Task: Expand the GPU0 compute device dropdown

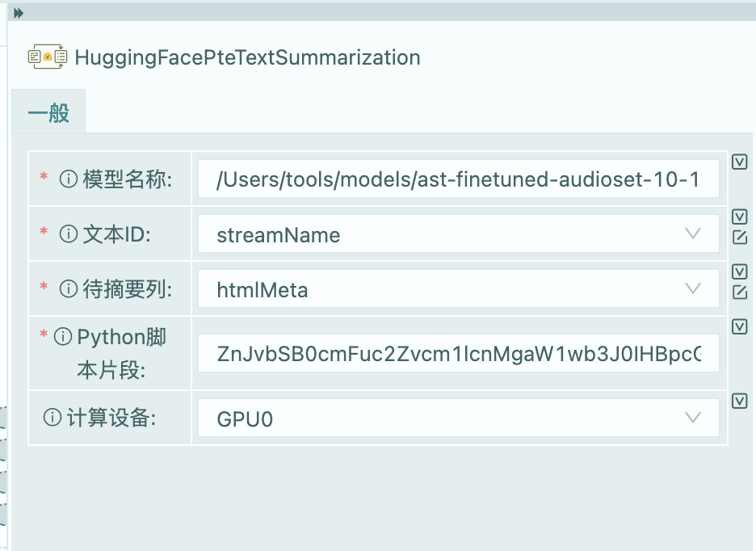Action: tap(693, 418)
